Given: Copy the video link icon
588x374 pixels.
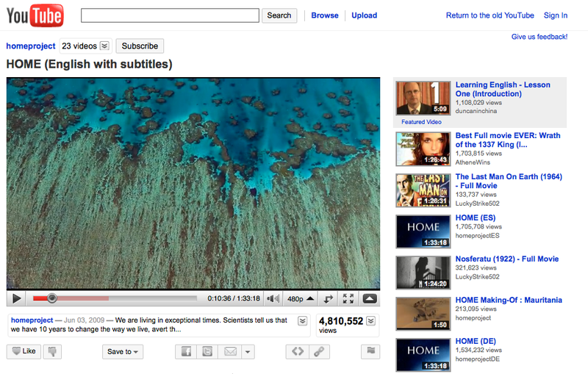Looking at the screenshot, I should [x=319, y=351].
